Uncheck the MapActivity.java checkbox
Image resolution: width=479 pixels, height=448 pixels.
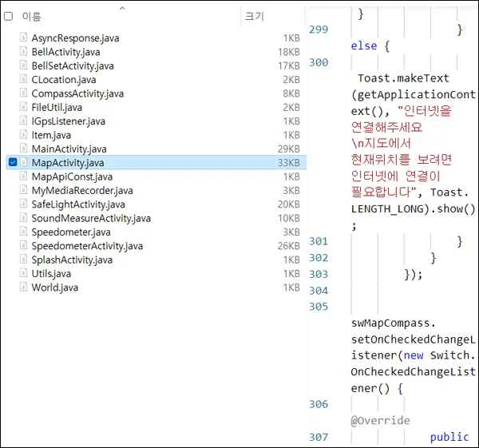[13, 162]
